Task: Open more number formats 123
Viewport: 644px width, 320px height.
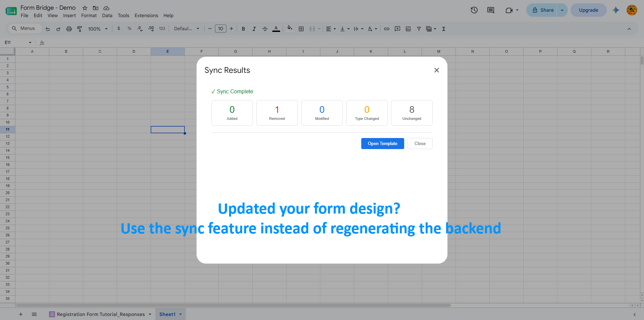Action: point(162,29)
